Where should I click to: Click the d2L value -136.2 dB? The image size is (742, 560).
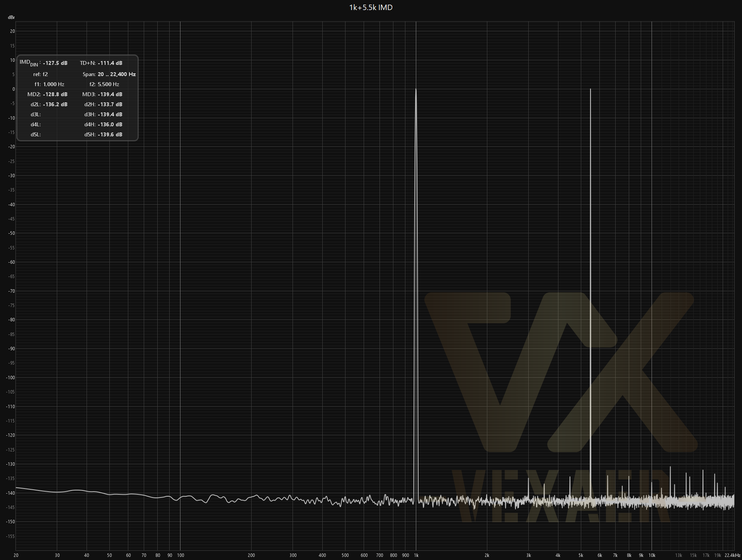(55, 104)
